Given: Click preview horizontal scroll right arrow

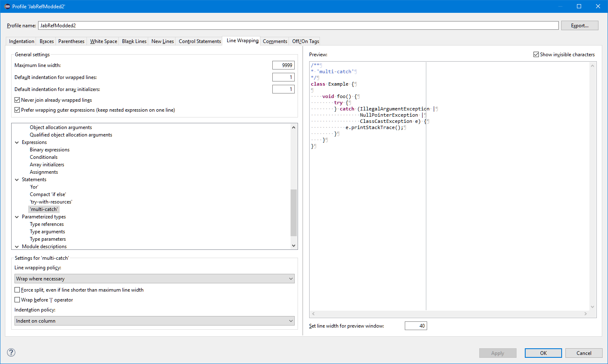Looking at the screenshot, I should pos(586,314).
